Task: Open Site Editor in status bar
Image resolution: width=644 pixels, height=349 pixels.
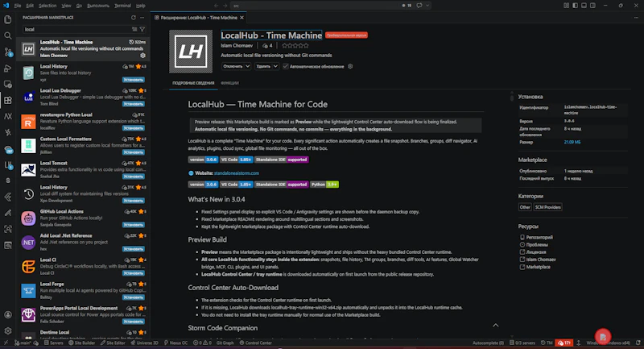Action: 113,343
